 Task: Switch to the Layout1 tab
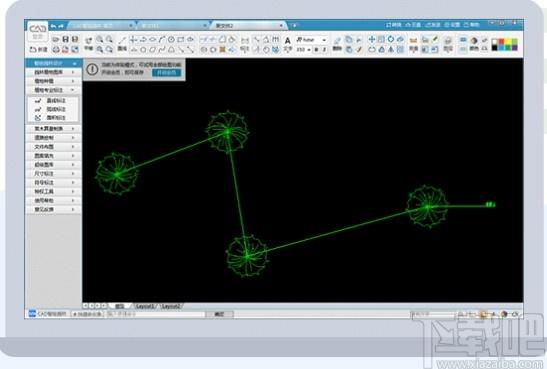(145, 306)
